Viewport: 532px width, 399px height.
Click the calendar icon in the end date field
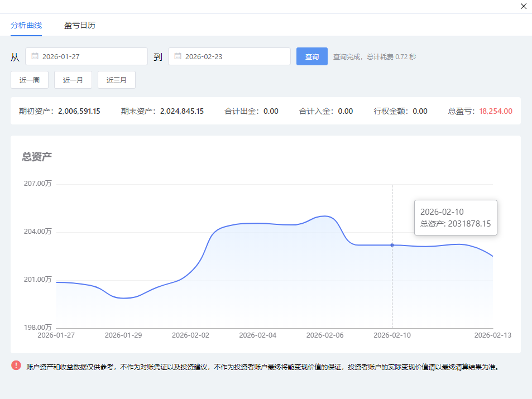point(178,56)
